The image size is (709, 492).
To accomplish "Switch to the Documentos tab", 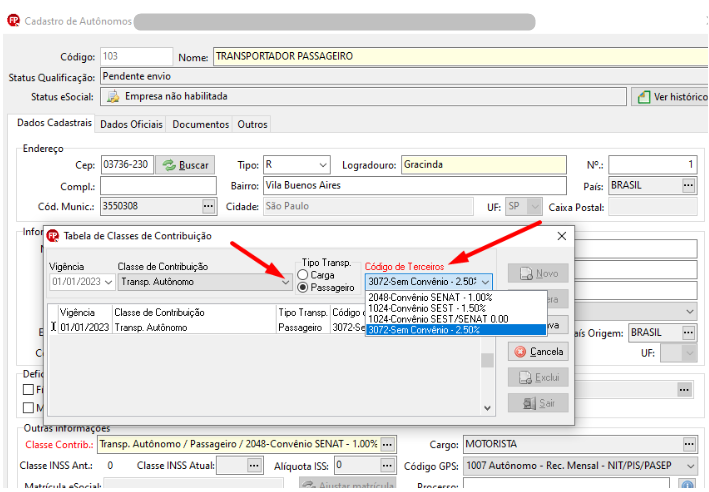I will pos(200,124).
